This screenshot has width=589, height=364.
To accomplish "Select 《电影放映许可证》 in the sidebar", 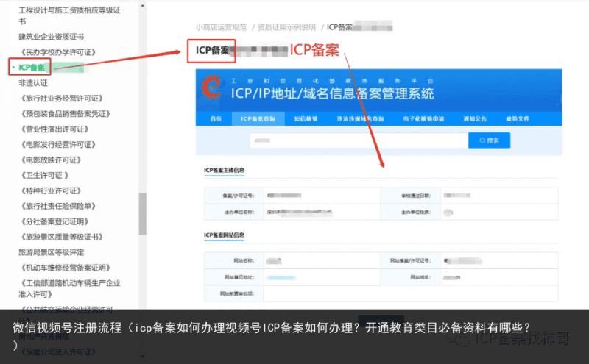I will 49,160.
